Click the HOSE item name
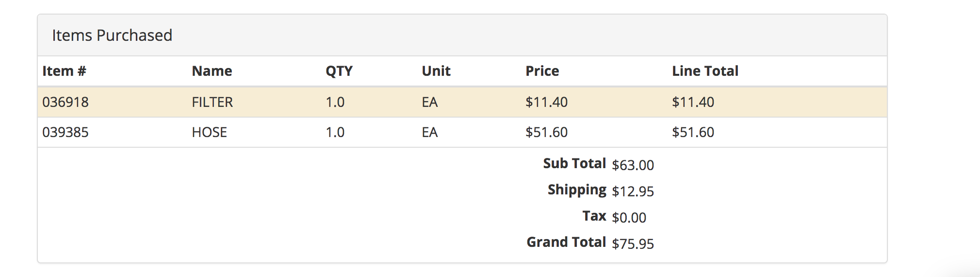This screenshot has width=980, height=277. coord(210,132)
